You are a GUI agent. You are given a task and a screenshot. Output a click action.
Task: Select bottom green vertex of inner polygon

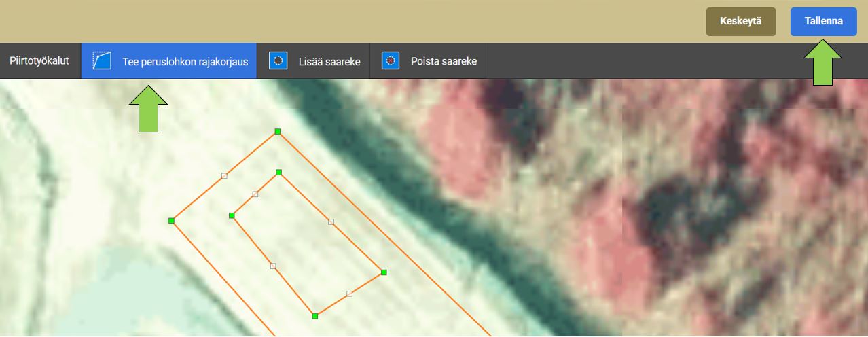[315, 316]
